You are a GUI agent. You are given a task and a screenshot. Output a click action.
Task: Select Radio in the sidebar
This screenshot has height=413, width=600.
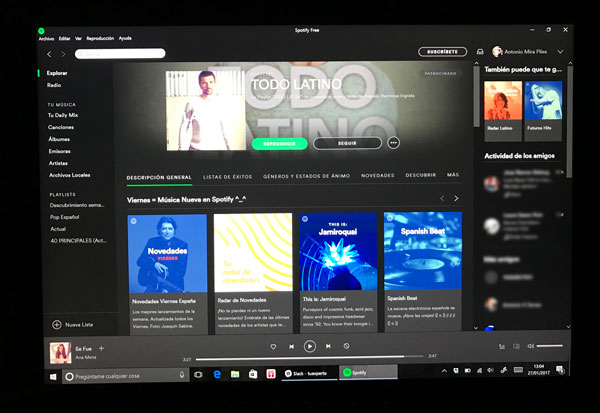(x=54, y=85)
